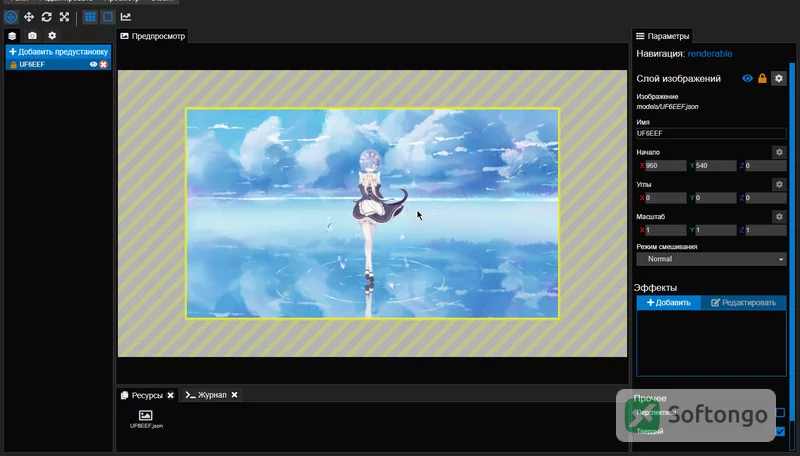Click the renderable navigation link
Viewport: 800px width, 456px height.
point(710,54)
